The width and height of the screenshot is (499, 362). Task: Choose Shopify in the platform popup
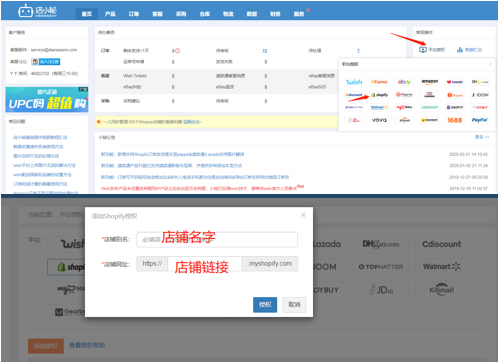click(x=379, y=95)
